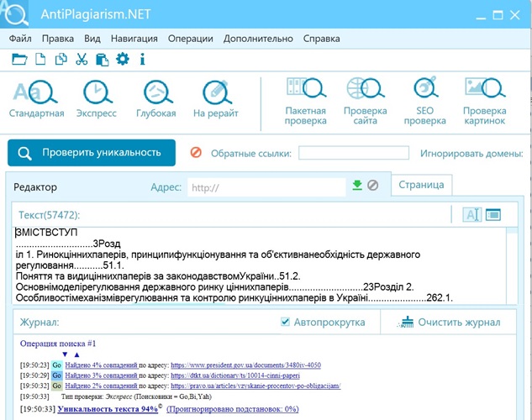Click Уникальность текста 94% result link
Screen dimensions: 532x420
click(x=108, y=409)
